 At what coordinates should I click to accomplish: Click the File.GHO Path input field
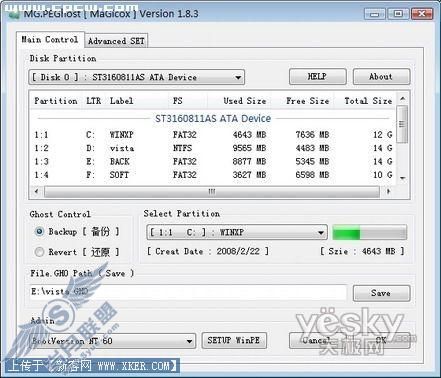coord(188,292)
